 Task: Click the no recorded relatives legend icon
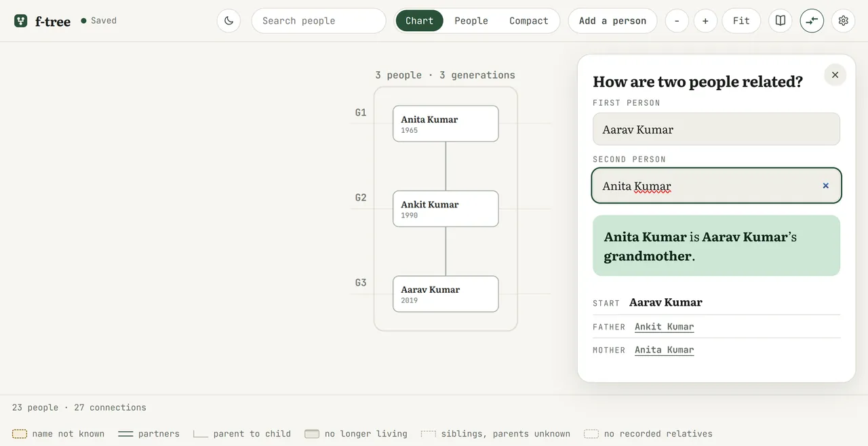tap(591, 434)
